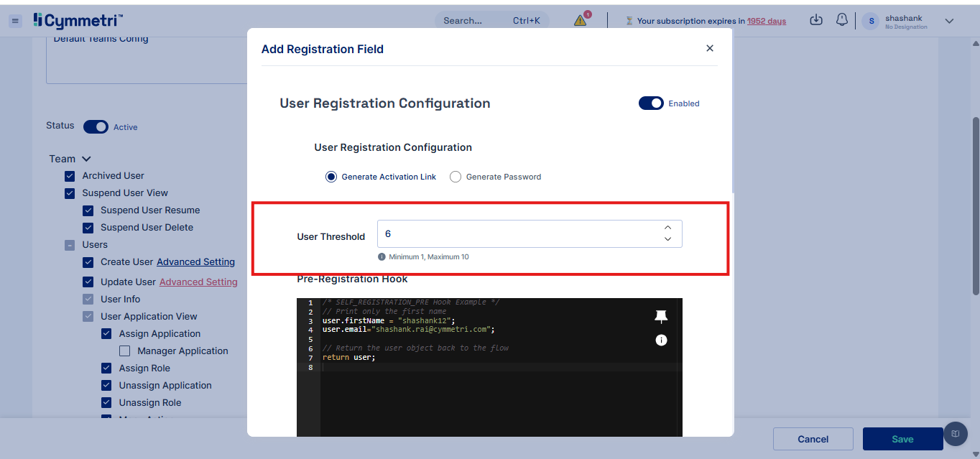
Task: Close the Add Registration Field dialog
Action: tap(710, 48)
